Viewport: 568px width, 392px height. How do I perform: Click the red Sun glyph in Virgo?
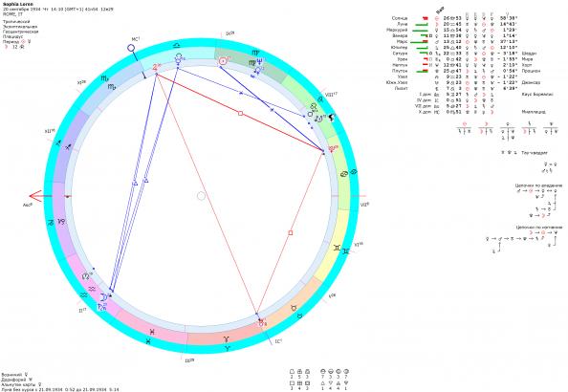(x=223, y=61)
